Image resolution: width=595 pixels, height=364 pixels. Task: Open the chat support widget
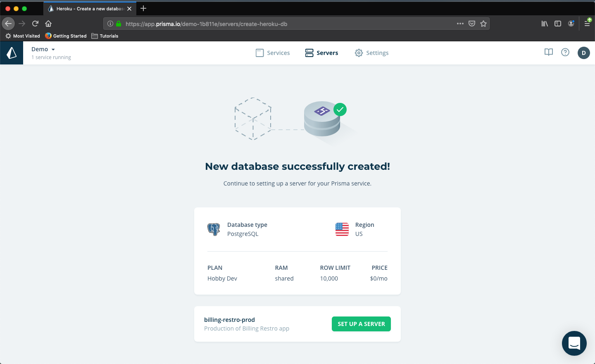point(574,343)
